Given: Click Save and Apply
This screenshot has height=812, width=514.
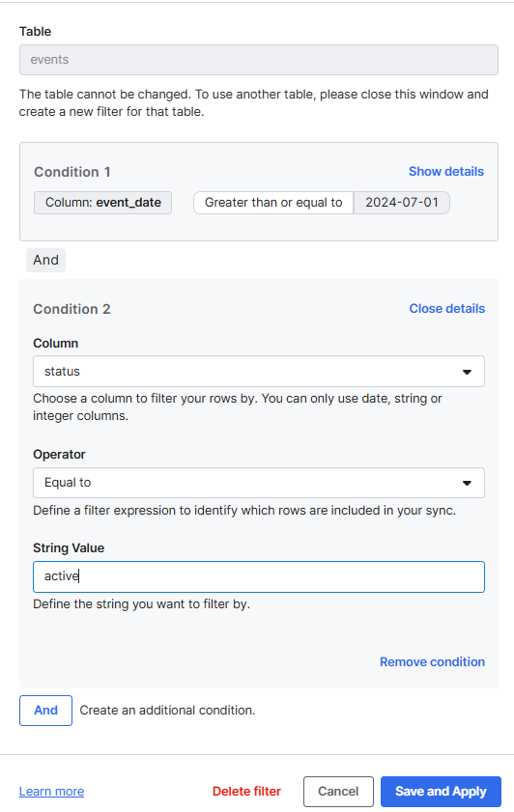Looking at the screenshot, I should coord(441,792).
